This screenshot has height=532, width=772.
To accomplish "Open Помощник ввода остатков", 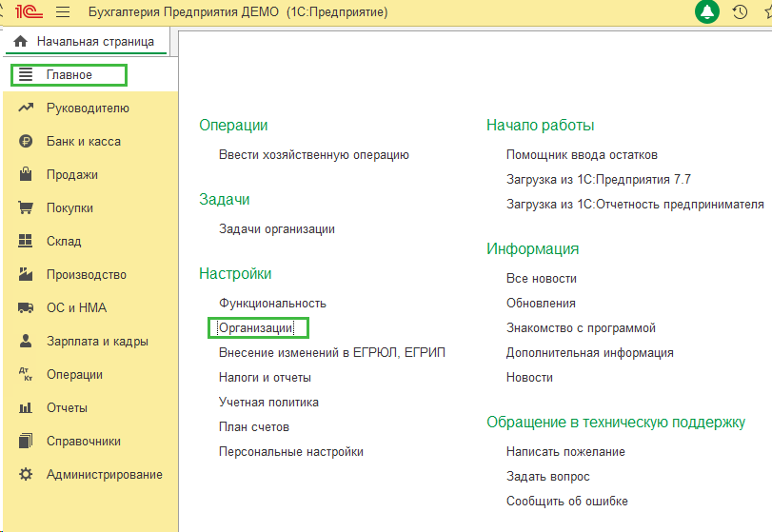I will pos(582,155).
